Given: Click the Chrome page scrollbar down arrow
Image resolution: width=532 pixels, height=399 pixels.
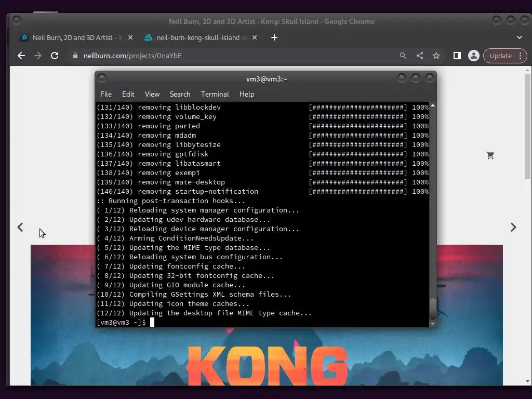Looking at the screenshot, I should coord(527,382).
